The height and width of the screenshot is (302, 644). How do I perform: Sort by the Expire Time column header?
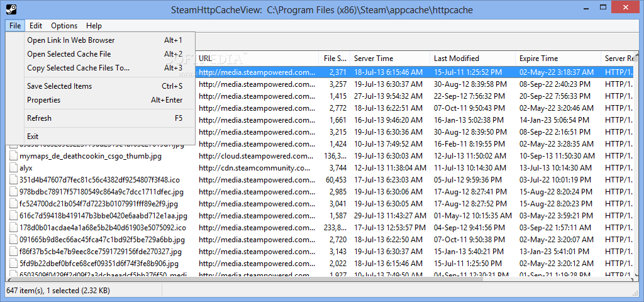558,59
